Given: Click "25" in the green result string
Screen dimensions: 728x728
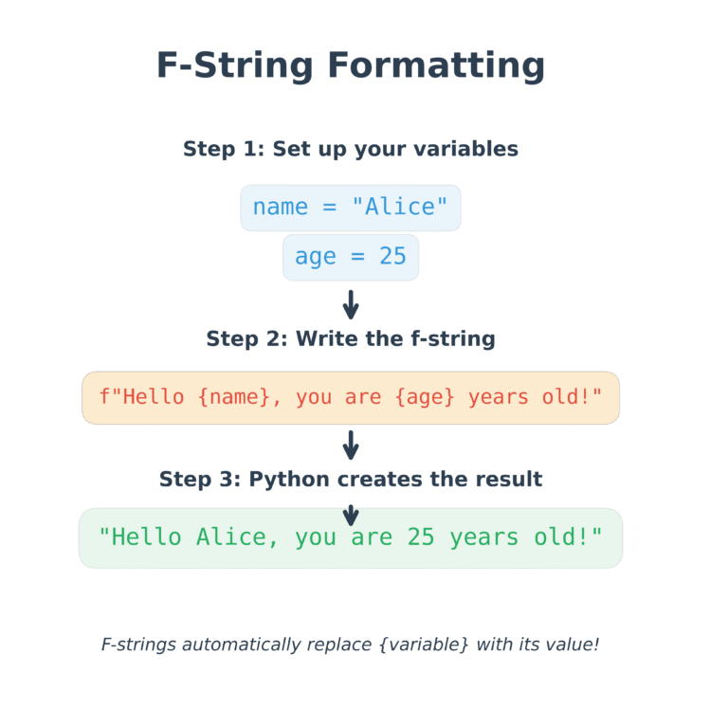Looking at the screenshot, I should pos(421,537).
